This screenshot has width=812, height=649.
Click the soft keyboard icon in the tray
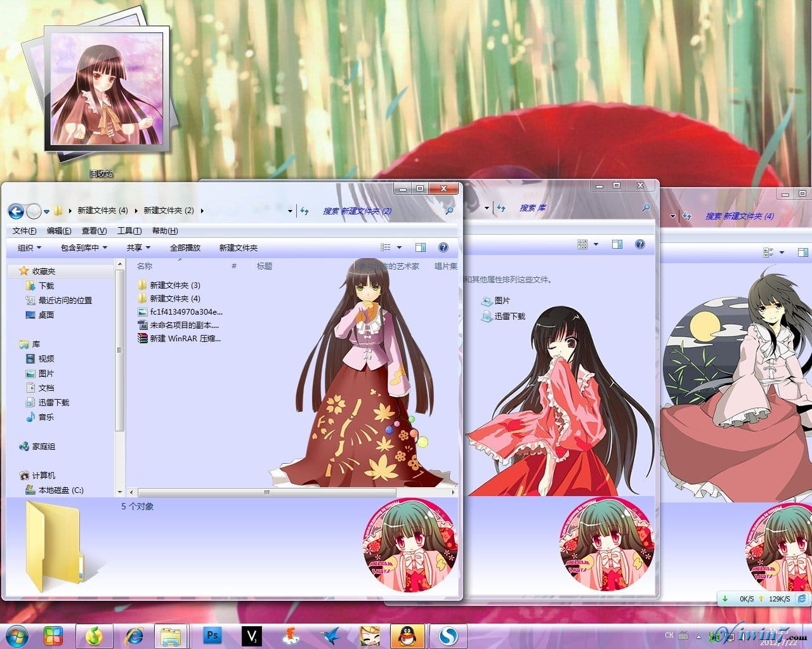point(684,636)
